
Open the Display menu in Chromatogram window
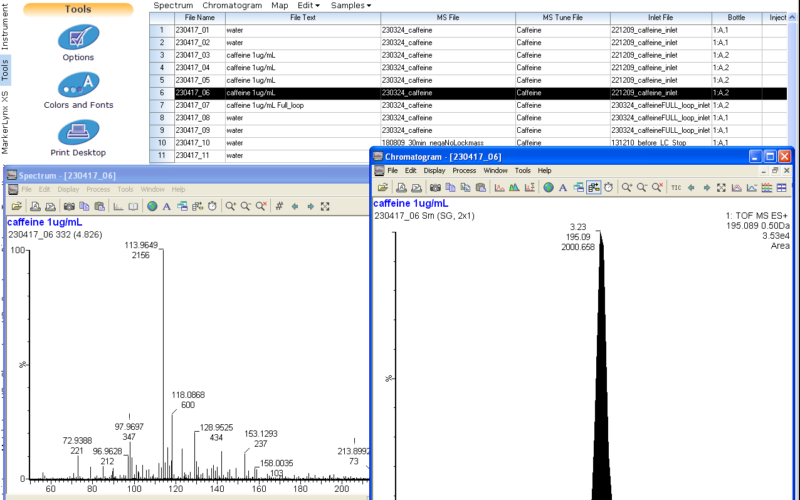coord(433,171)
